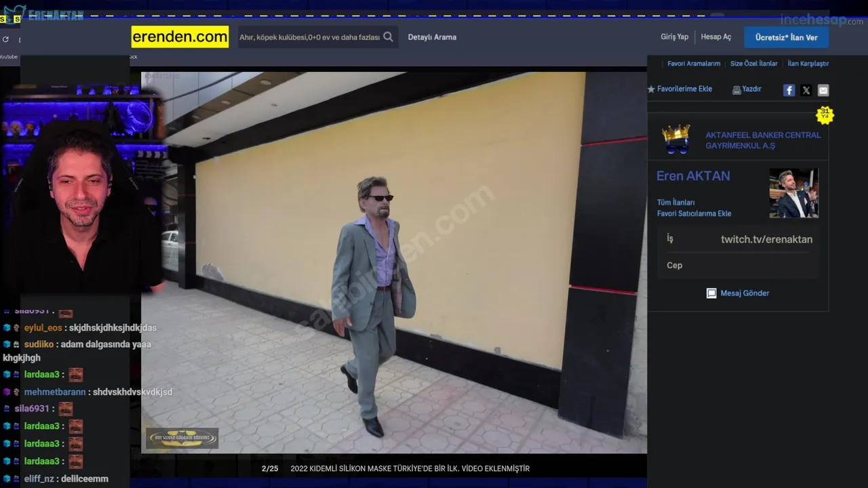Image resolution: width=868 pixels, height=488 pixels.
Task: Open the Youtube bookmark
Action: pyautogui.click(x=9, y=57)
